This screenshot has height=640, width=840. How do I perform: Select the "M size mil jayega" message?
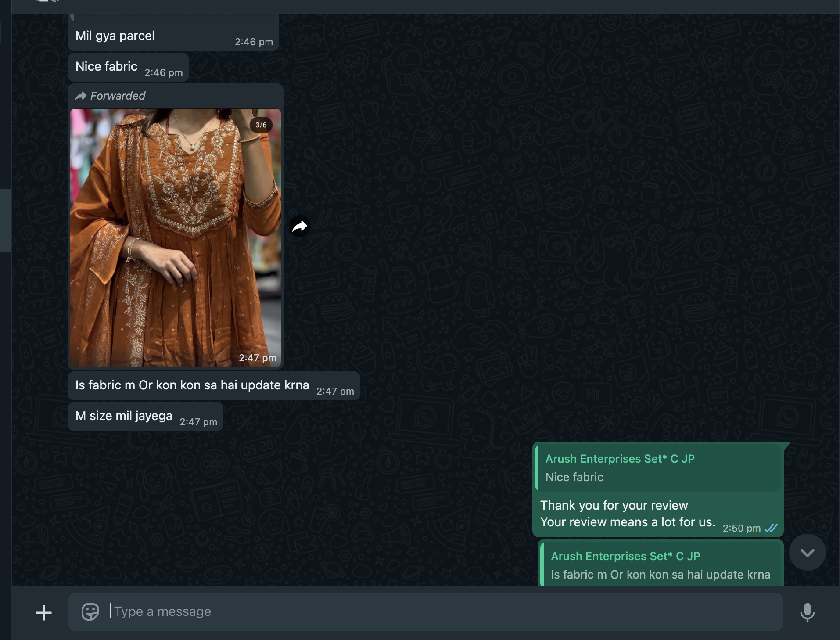tap(124, 416)
